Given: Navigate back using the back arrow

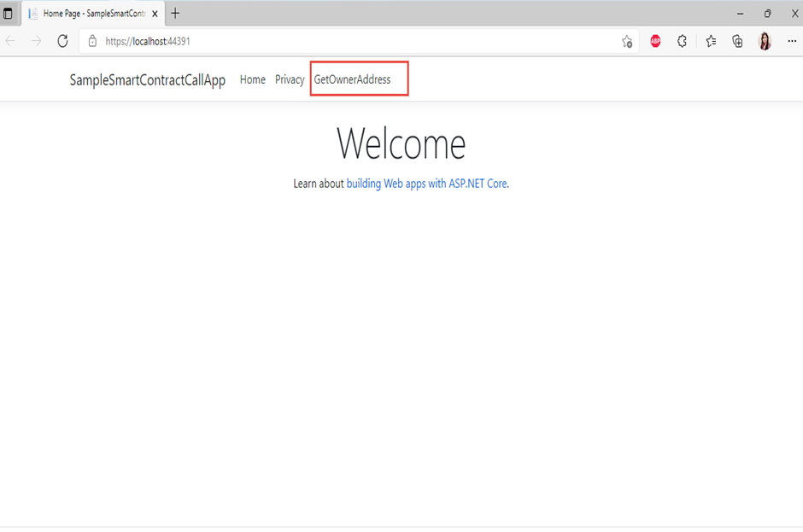Looking at the screenshot, I should [x=10, y=40].
